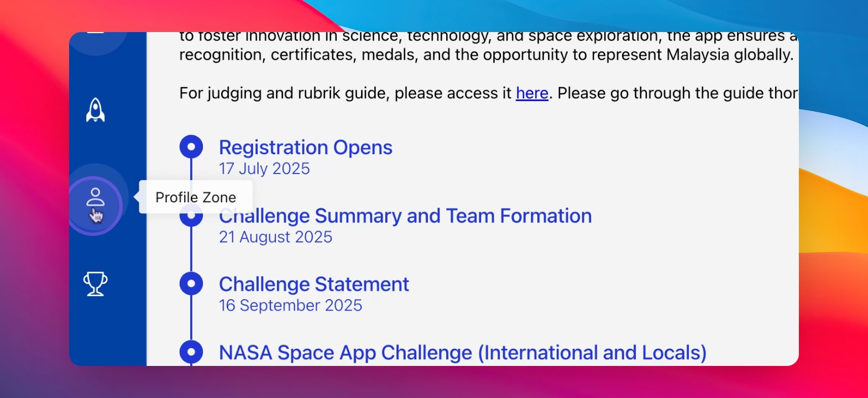Select the "16 September 2025" date text
Screen dimensions: 868x398
pos(290,305)
